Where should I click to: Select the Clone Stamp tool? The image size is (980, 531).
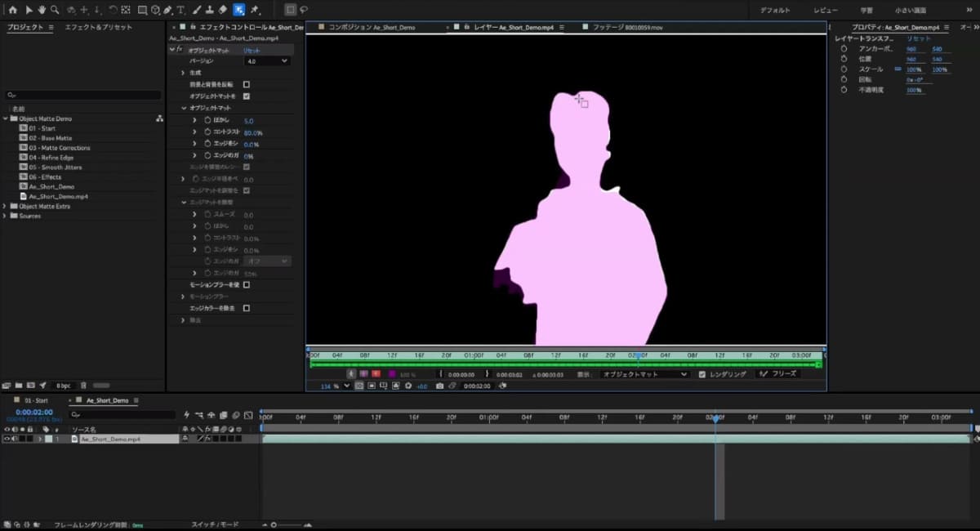coord(211,10)
